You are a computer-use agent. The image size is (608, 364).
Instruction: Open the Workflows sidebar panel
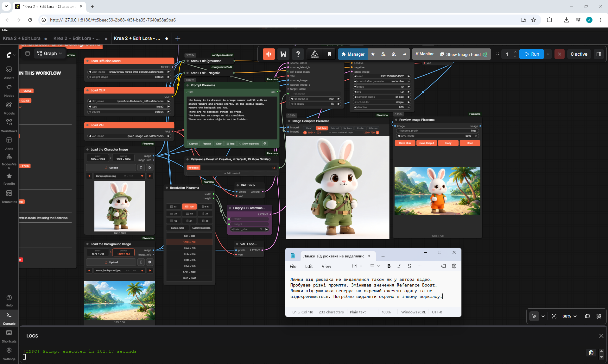pyautogui.click(x=9, y=126)
